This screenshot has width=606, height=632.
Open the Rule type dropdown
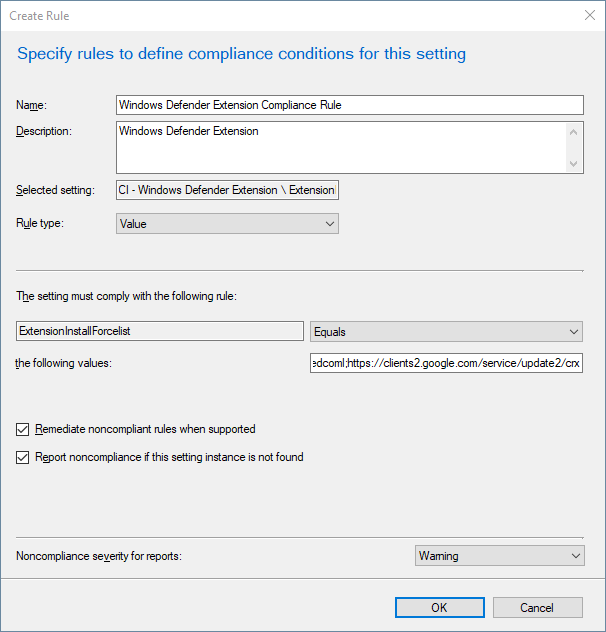[x=227, y=224]
